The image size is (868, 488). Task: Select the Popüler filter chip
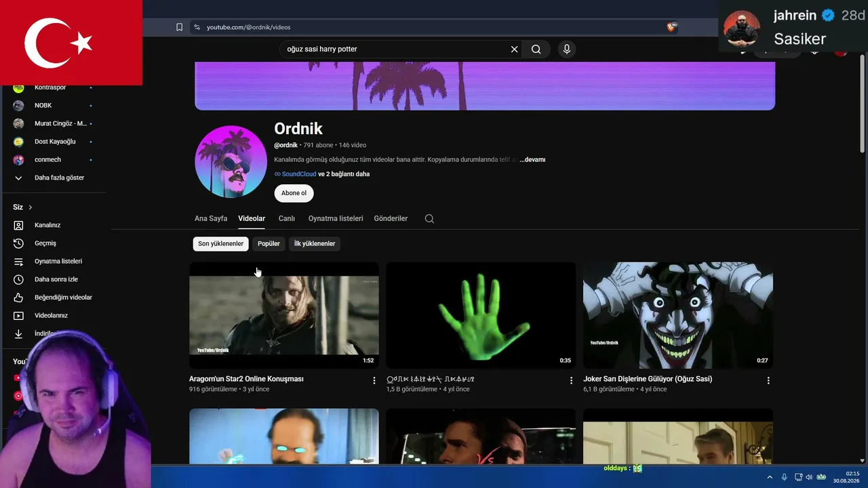(269, 244)
